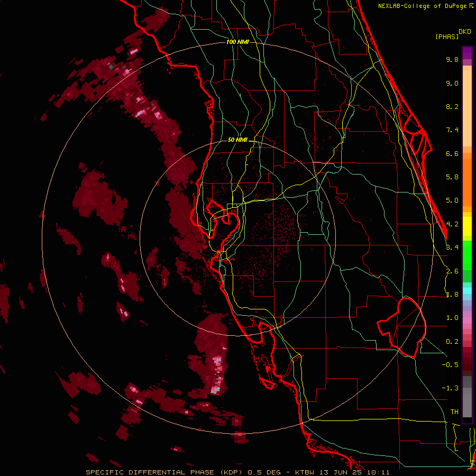This screenshot has height=476, width=476.
Task: Click the 4.2 colorbar scale value
Action: [452, 224]
